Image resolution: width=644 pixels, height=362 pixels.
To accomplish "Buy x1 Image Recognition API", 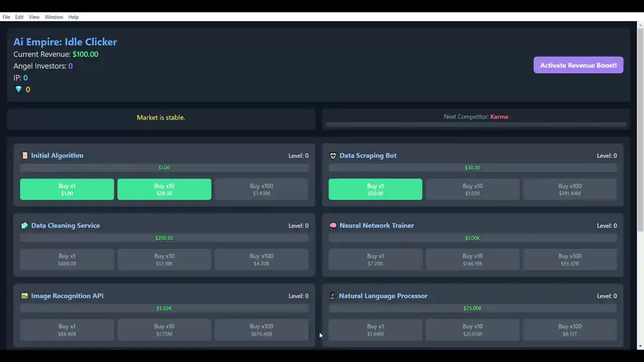I will 67,330.
